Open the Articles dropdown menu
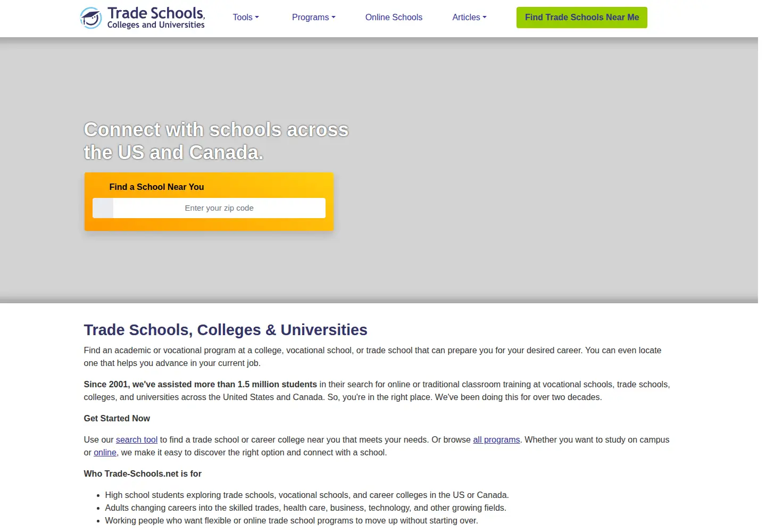The image size is (766, 532). (x=469, y=18)
